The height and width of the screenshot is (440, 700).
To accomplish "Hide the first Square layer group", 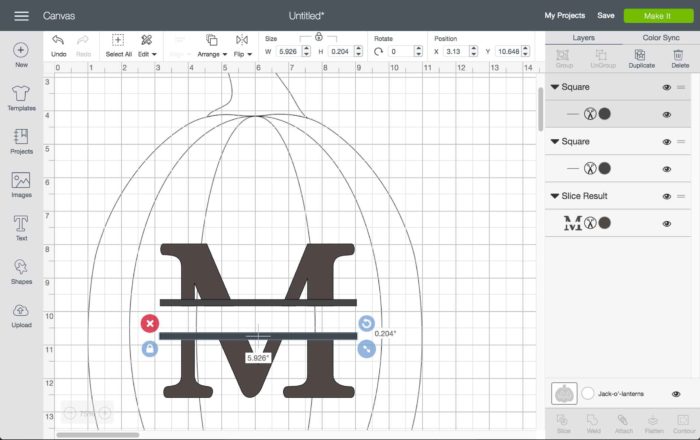I will click(x=667, y=87).
